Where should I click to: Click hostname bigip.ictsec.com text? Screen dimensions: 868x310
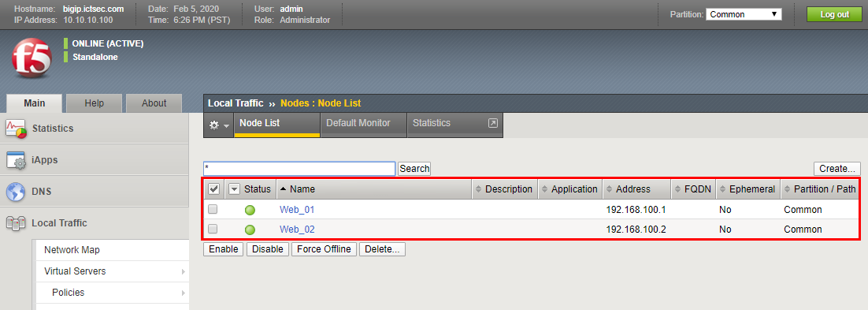tap(94, 9)
